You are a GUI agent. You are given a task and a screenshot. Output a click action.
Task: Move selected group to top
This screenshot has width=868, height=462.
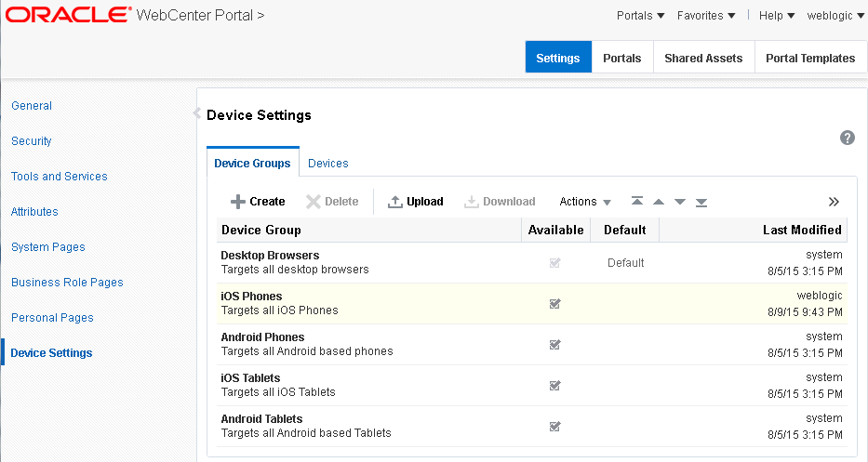(x=636, y=202)
